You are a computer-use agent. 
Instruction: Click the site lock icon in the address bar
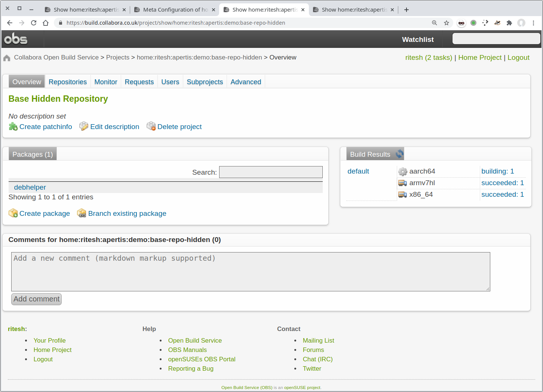pyautogui.click(x=61, y=23)
